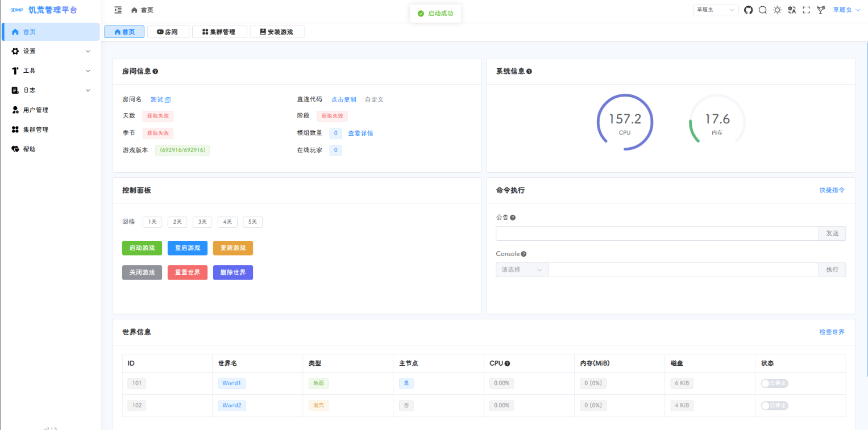Roll back 1天 button
Viewport: 868px width, 430px height.
[152, 222]
